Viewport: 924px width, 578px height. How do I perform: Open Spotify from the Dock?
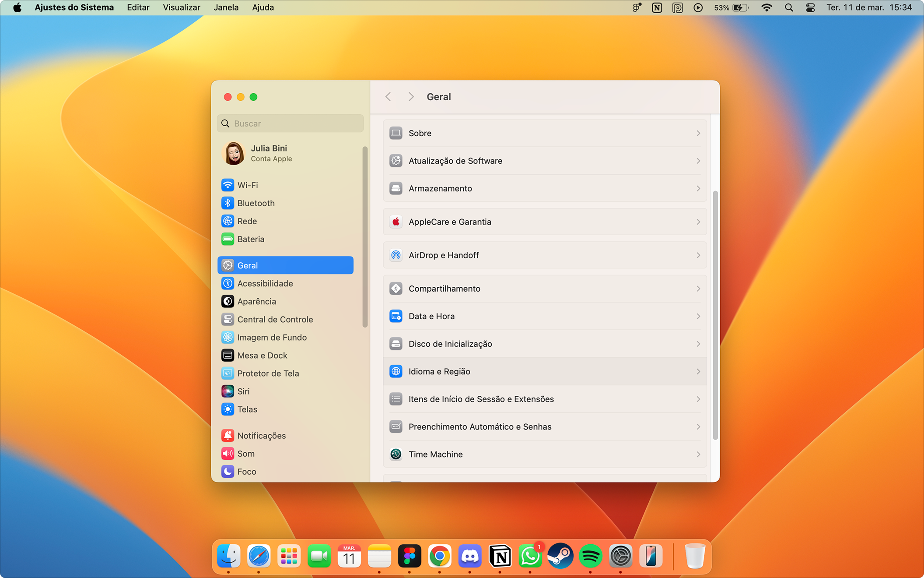tap(590, 557)
